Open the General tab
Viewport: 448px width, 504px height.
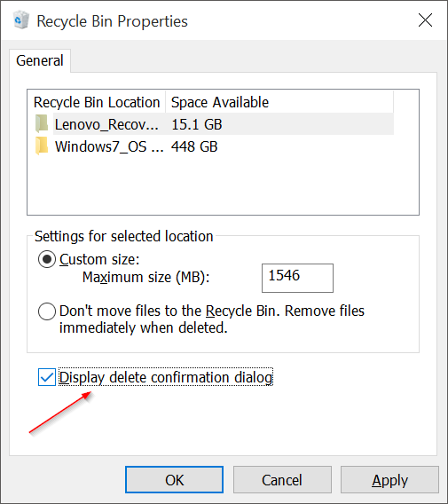point(40,60)
